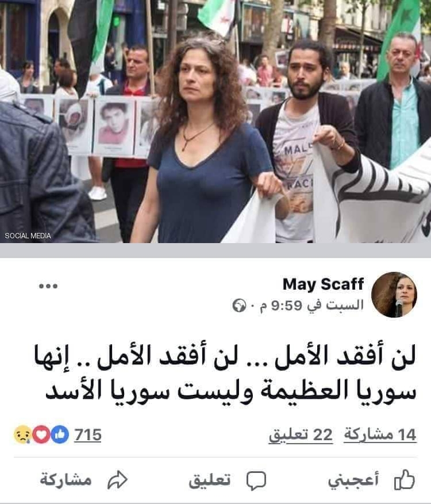This screenshot has width=431, height=504.
Task: Click the sad face reaction emoji
Action: (x=22, y=434)
